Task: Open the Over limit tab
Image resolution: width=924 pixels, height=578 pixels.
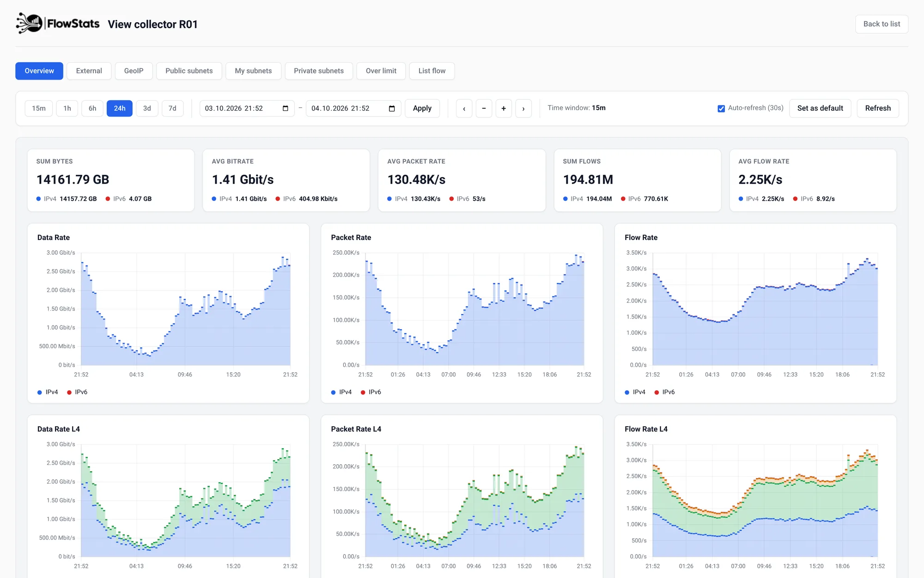Action: pos(381,71)
